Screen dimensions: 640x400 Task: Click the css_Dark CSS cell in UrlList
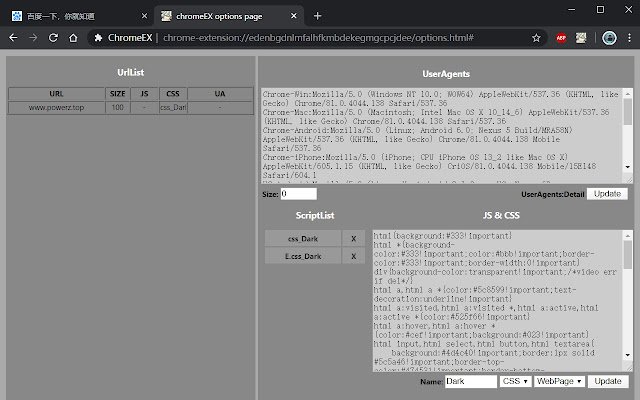click(x=173, y=108)
